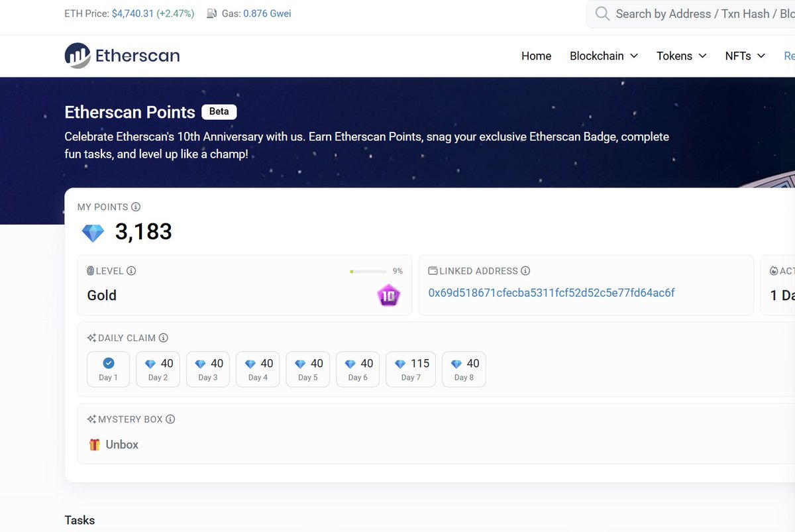Click the gas pump icon
Image resolution: width=795 pixels, height=532 pixels.
point(212,13)
